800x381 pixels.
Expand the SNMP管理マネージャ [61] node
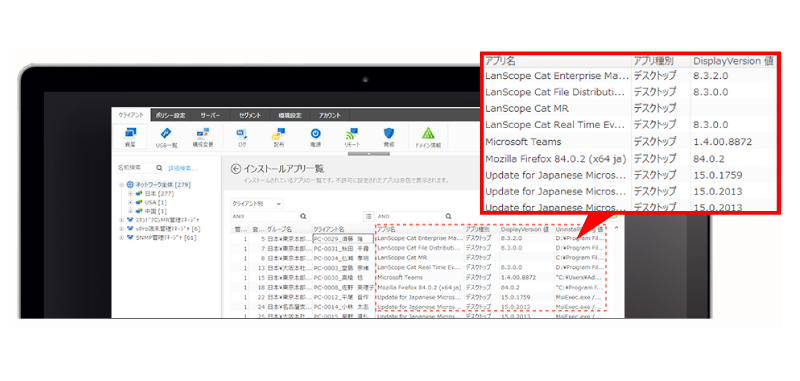(121, 238)
